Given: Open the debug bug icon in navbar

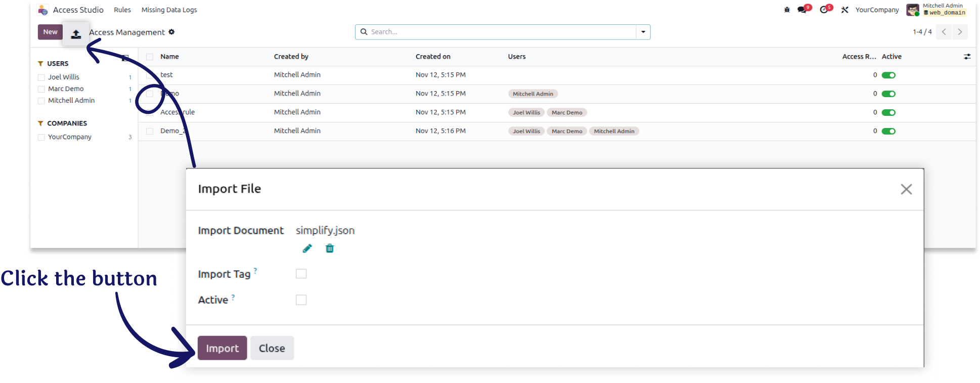Looking at the screenshot, I should (787, 10).
